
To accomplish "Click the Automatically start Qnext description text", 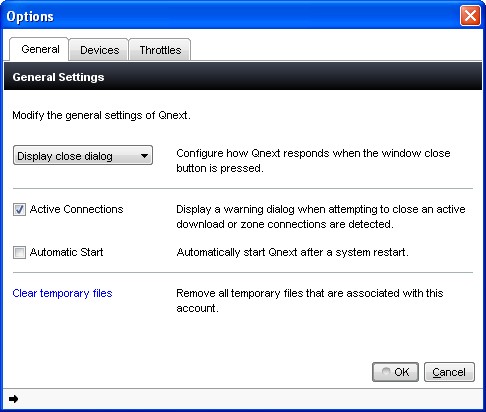I will [292, 252].
